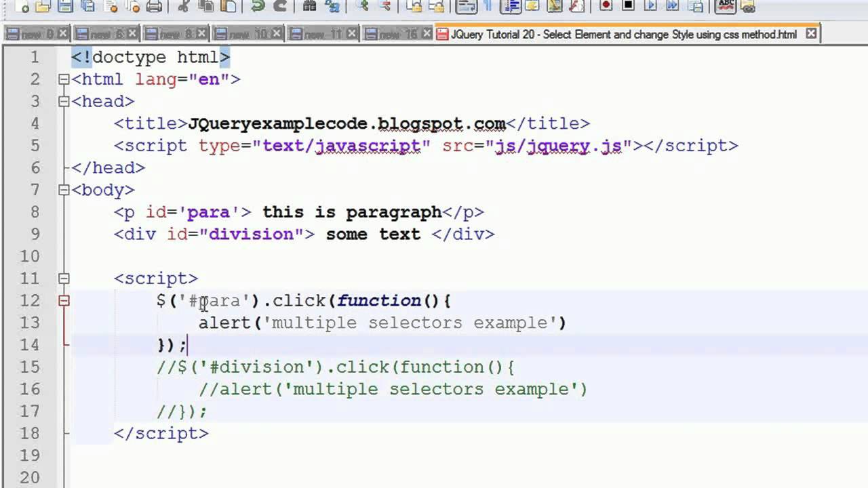Collapse the script fold marker on line 11
868x488 pixels.
[64, 279]
